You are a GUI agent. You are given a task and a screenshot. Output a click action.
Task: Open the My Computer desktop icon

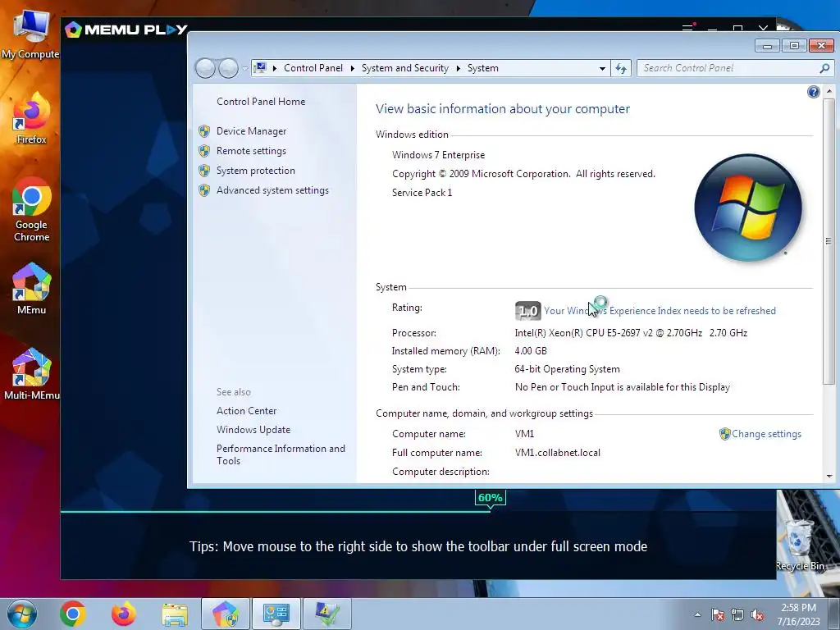coord(30,34)
